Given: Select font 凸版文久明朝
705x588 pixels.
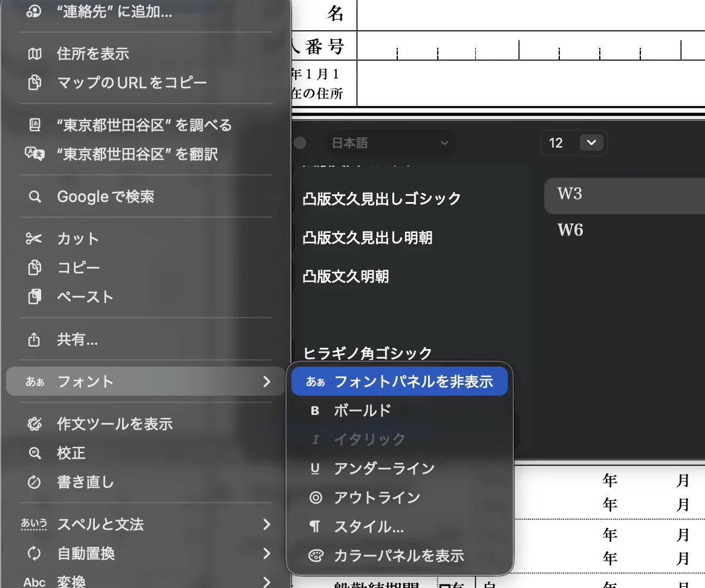Looking at the screenshot, I should click(x=346, y=276).
